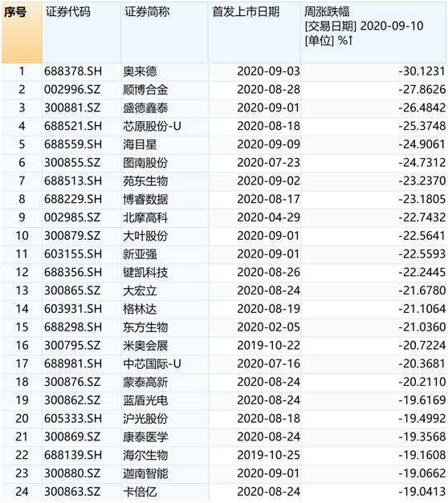Click stock name 蒙泰高新
448x503 pixels.
pos(145,383)
